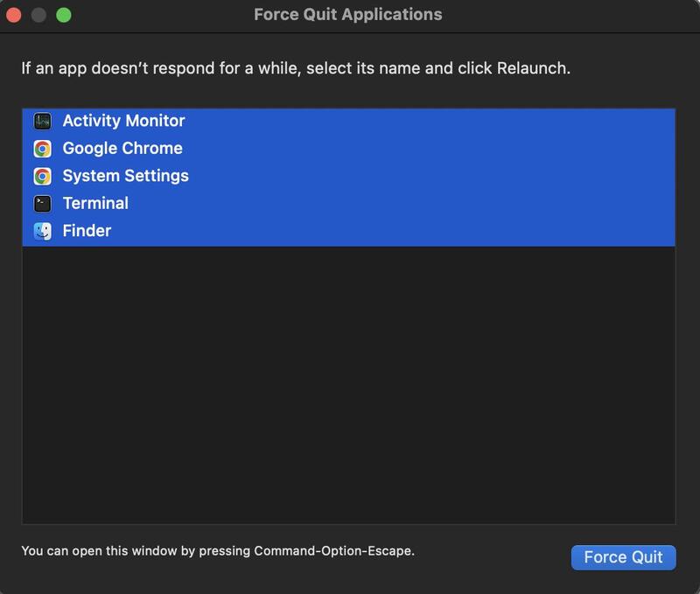The width and height of the screenshot is (700, 594).
Task: Click the Finder face icon
Action: (42, 232)
